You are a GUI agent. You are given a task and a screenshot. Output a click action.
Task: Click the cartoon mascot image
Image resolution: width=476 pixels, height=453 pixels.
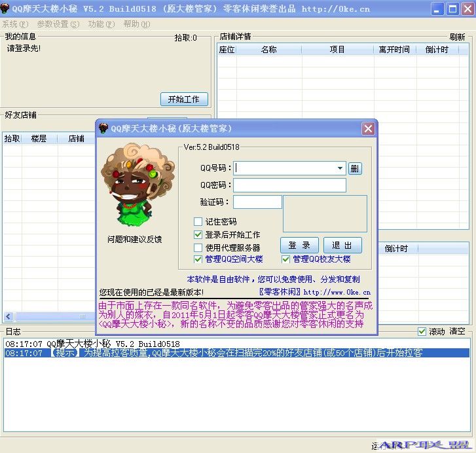click(137, 185)
